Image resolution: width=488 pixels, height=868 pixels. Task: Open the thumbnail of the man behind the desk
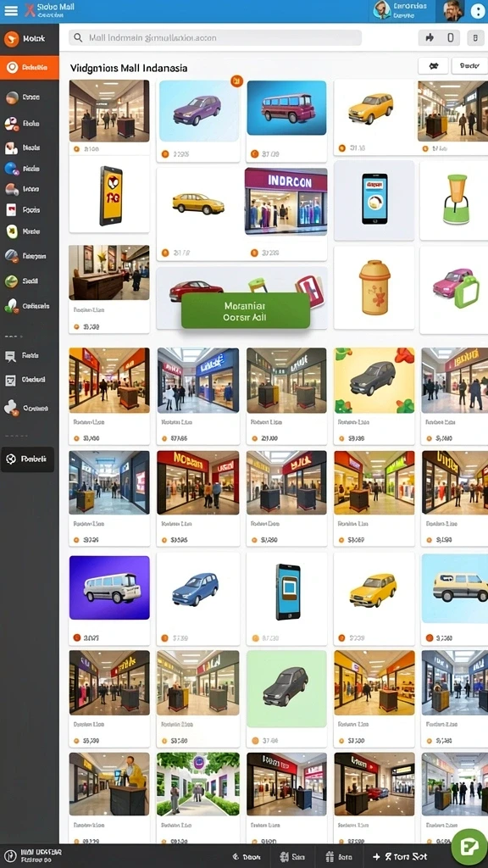pos(109,783)
